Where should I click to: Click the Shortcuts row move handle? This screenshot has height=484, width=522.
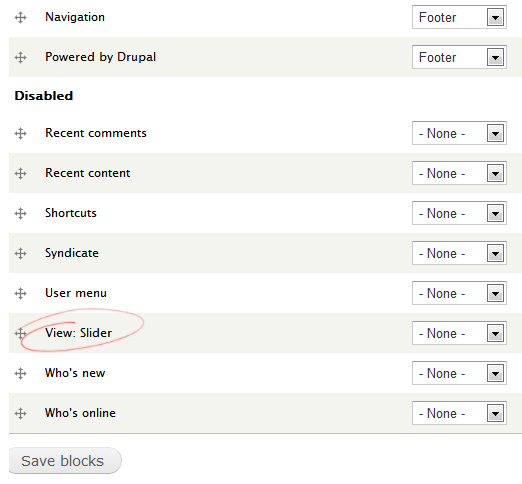pyautogui.click(x=20, y=213)
